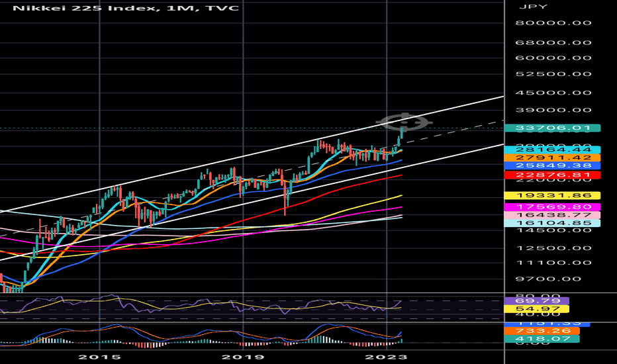Click the 2023 time axis label

point(387,357)
